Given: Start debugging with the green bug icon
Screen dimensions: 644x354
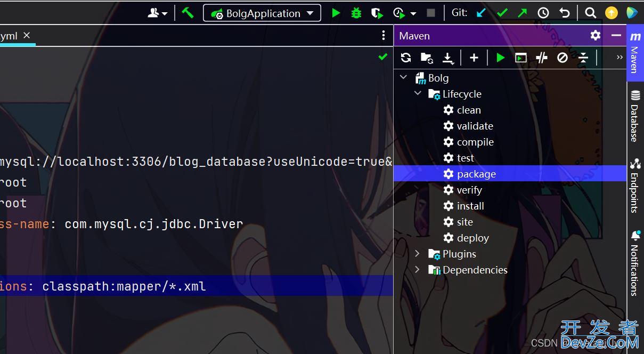Looking at the screenshot, I should tap(356, 13).
